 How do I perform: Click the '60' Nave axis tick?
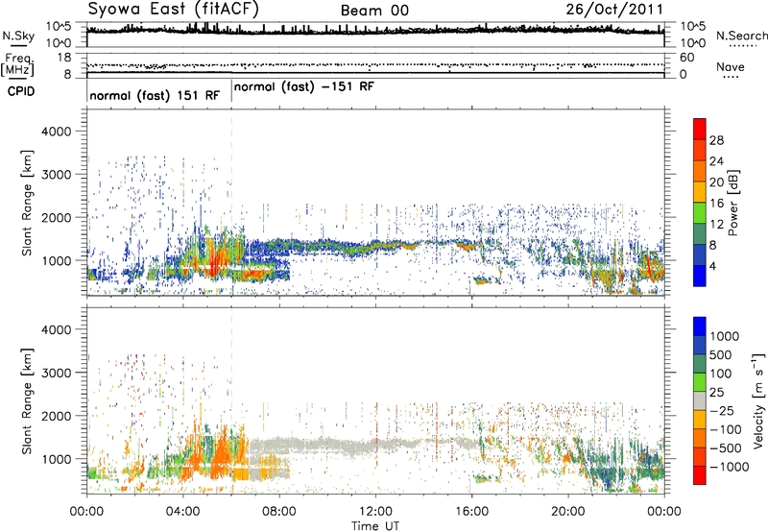point(686,58)
